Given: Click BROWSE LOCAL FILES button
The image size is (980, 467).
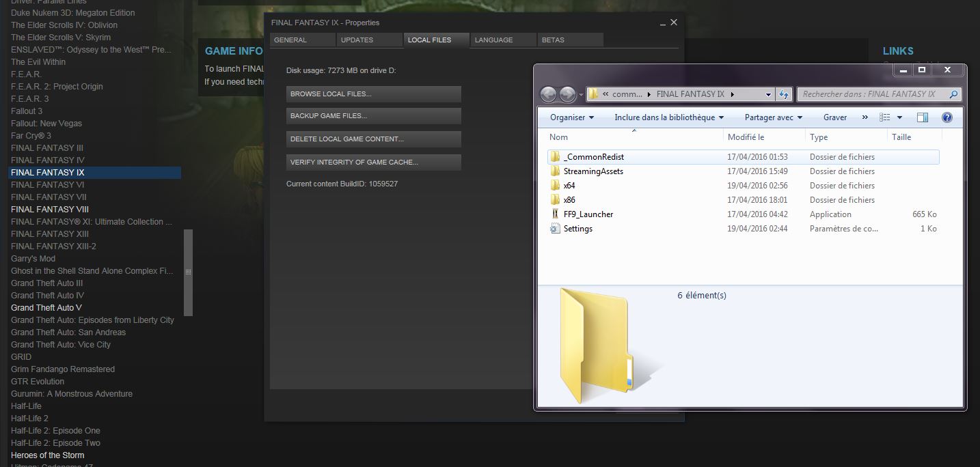Looking at the screenshot, I should 374,94.
